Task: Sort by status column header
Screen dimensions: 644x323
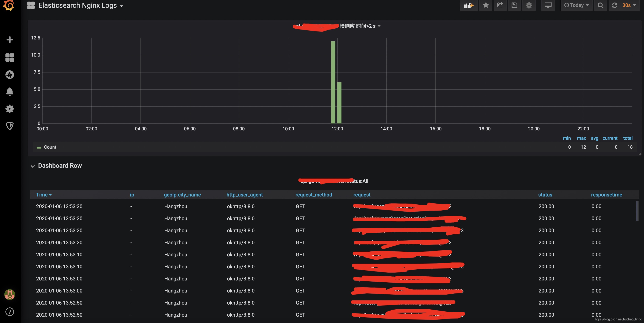Action: [x=545, y=195]
